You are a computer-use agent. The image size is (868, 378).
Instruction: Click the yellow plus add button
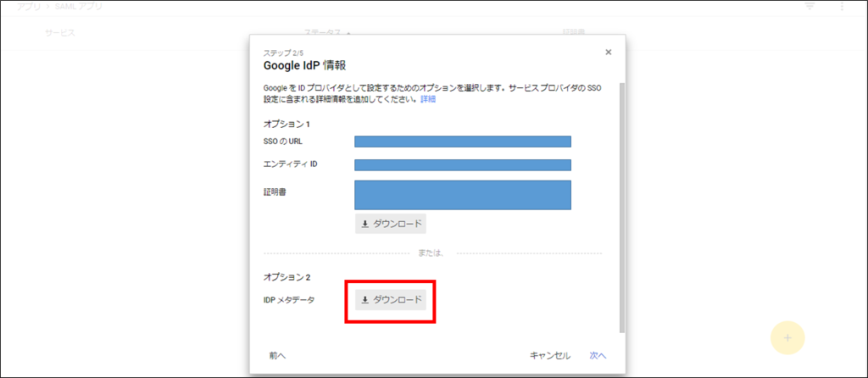(787, 337)
